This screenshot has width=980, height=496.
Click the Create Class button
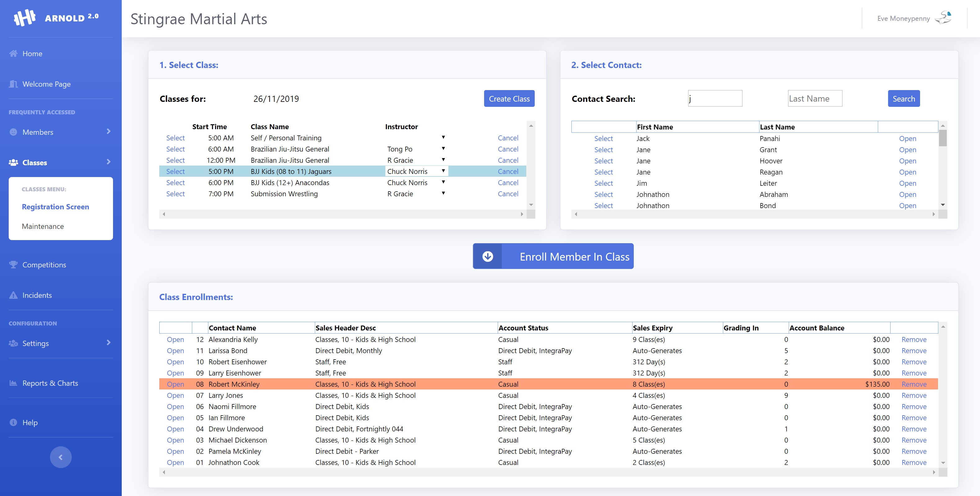[509, 98]
